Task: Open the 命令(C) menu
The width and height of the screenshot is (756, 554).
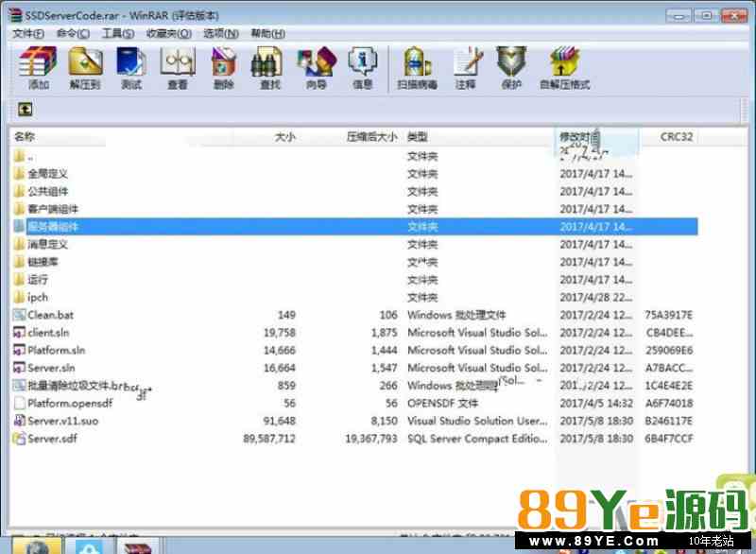Action: pyautogui.click(x=73, y=33)
